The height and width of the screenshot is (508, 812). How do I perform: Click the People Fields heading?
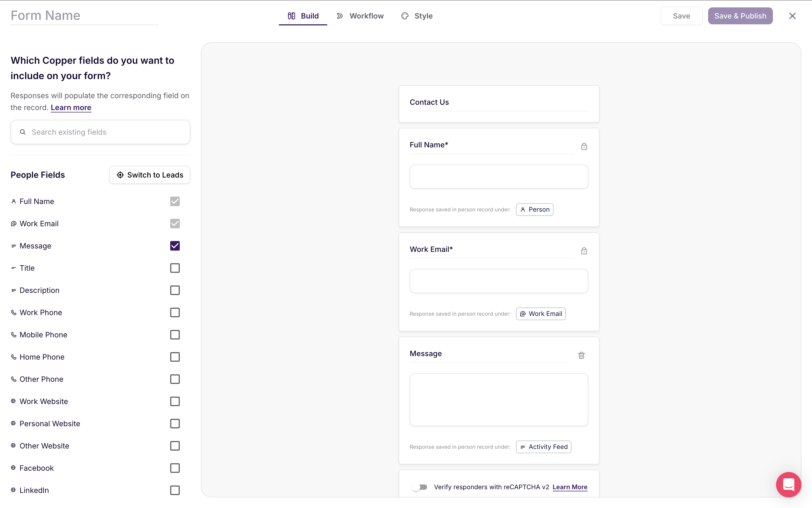(x=38, y=175)
